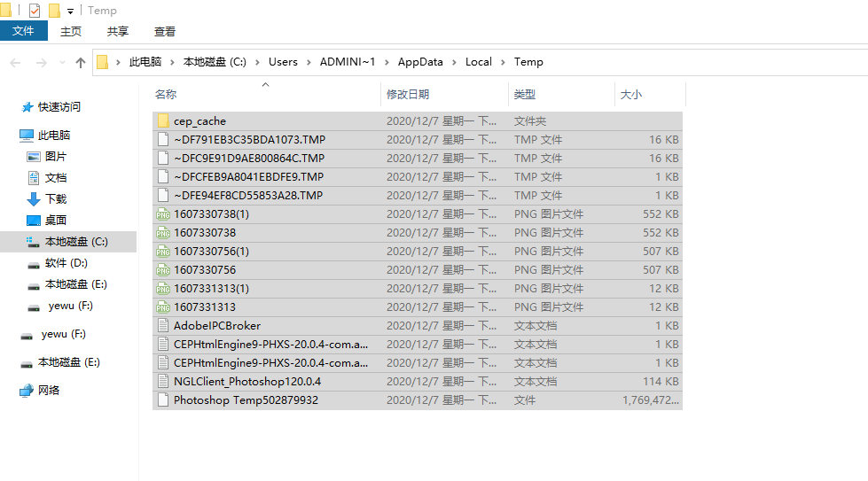Navigate to AppData in the address breadcrumb
The width and height of the screenshot is (868, 481).
click(420, 62)
